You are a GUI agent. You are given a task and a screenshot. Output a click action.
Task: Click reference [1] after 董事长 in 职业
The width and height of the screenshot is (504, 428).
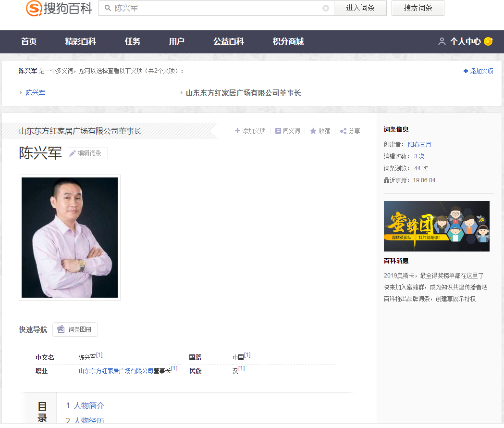[x=174, y=368]
